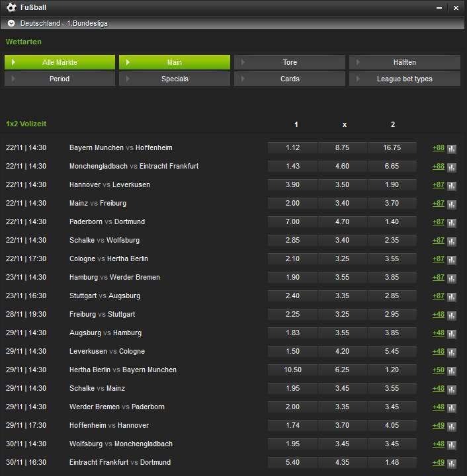The height and width of the screenshot is (476, 467).
Task: Select Hertha Berlin home win odds 10.50
Action: (293, 370)
